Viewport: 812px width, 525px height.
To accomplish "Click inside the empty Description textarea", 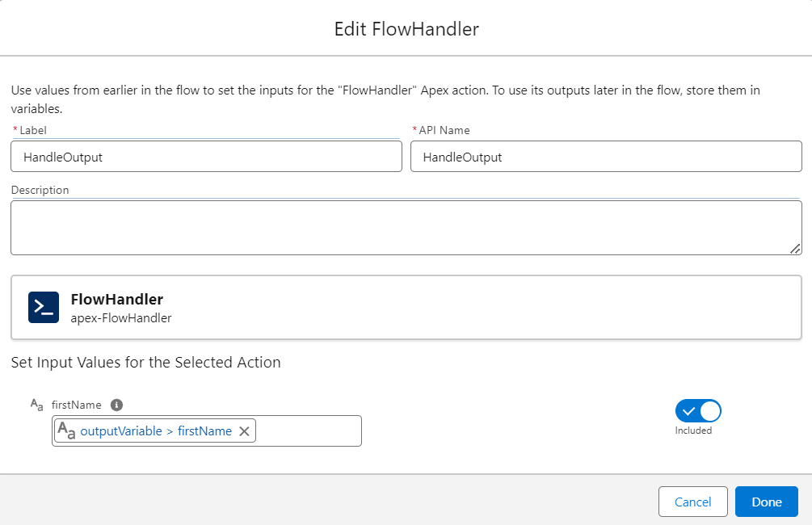I will pyautogui.click(x=404, y=228).
